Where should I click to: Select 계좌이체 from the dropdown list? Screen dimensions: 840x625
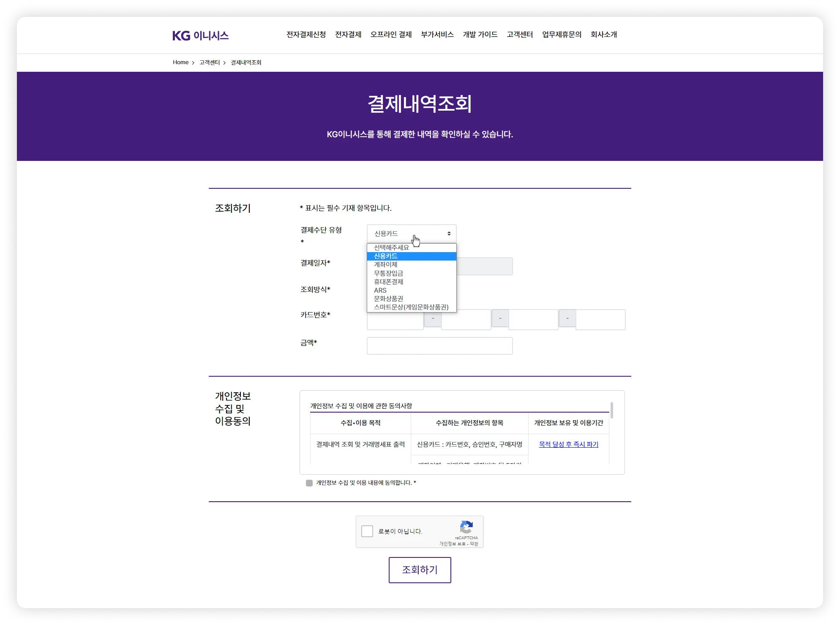point(385,264)
